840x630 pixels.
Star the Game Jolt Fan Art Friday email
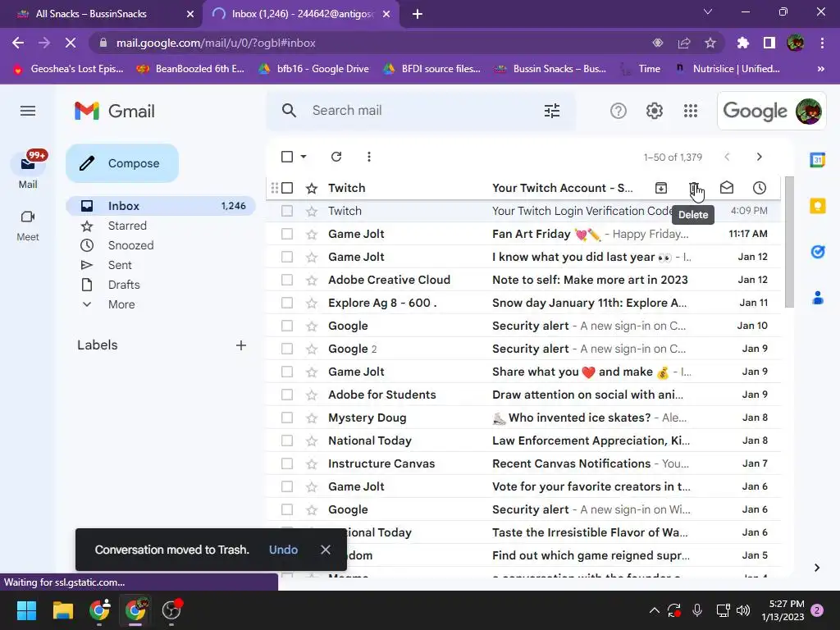(x=312, y=234)
